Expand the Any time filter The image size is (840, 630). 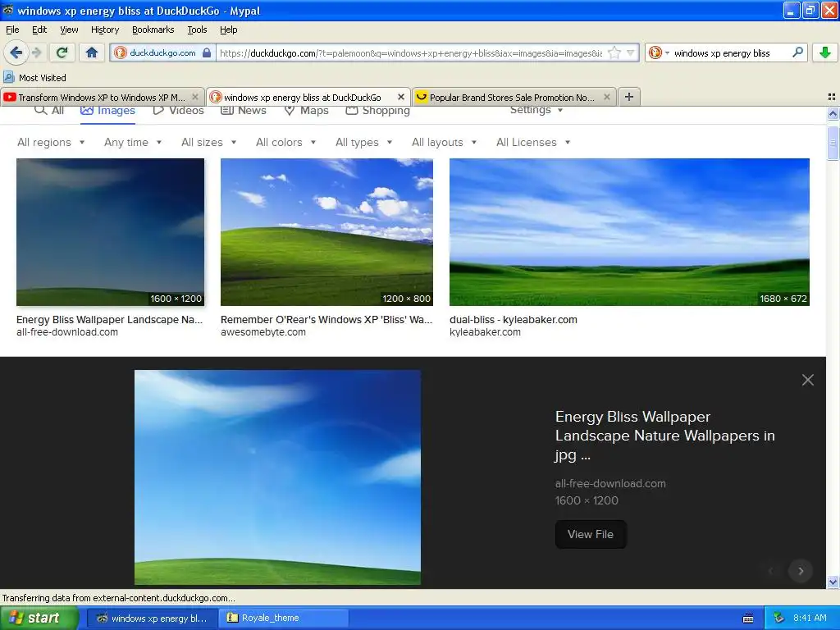[133, 142]
